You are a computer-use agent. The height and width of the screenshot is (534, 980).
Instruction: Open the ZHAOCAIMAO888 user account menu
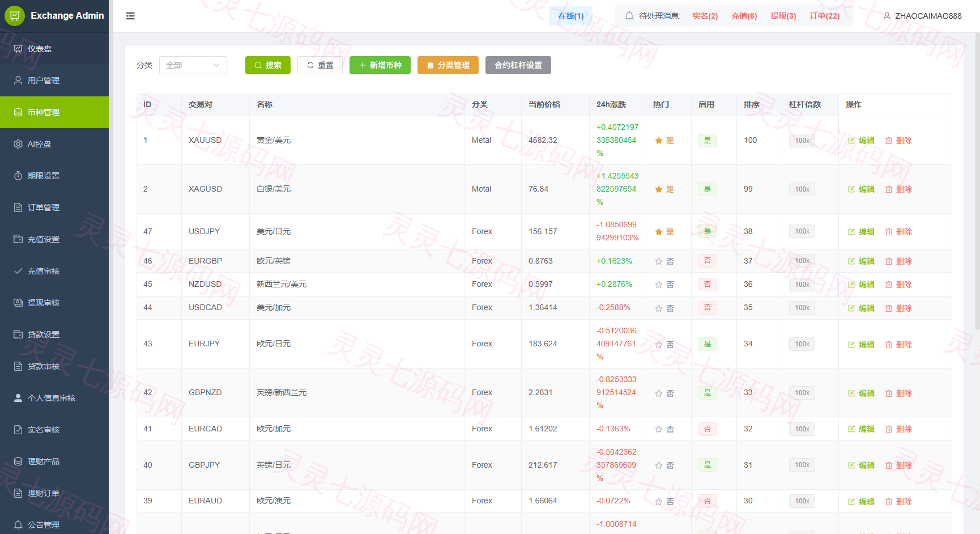(x=922, y=16)
